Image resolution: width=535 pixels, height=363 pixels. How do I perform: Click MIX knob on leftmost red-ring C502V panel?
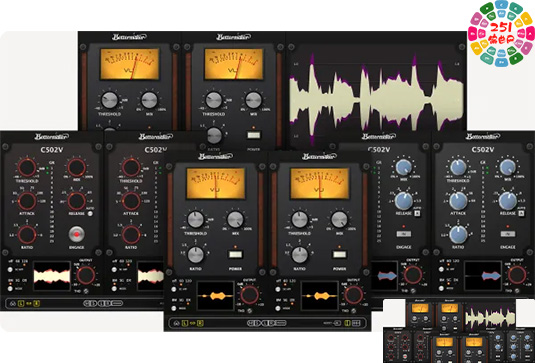(76, 168)
